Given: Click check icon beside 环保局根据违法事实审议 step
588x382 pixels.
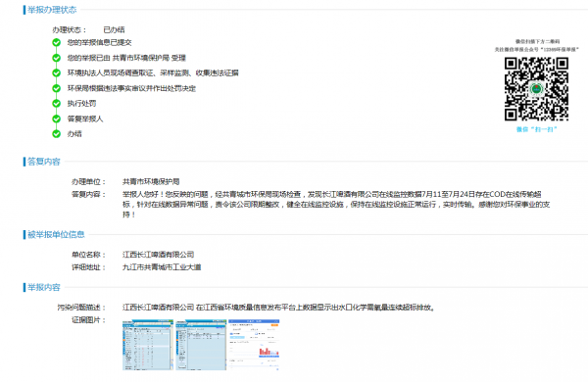Looking at the screenshot, I should tap(56, 88).
